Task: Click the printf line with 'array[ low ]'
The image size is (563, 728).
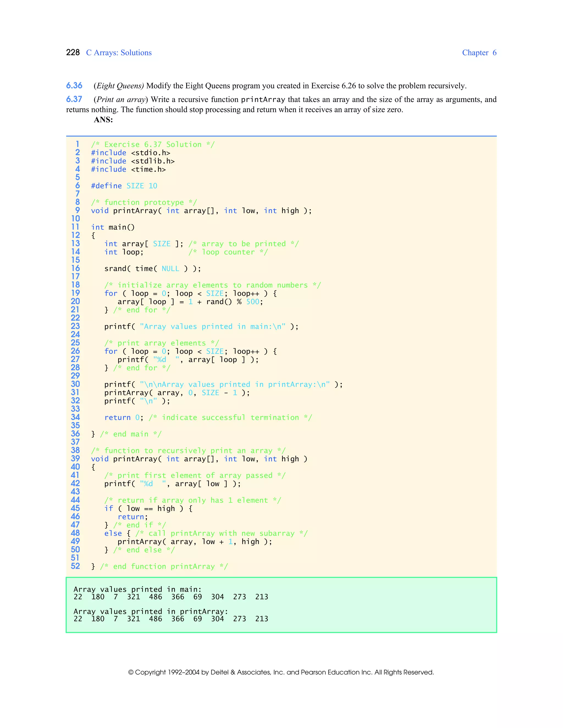Action: [x=172, y=484]
